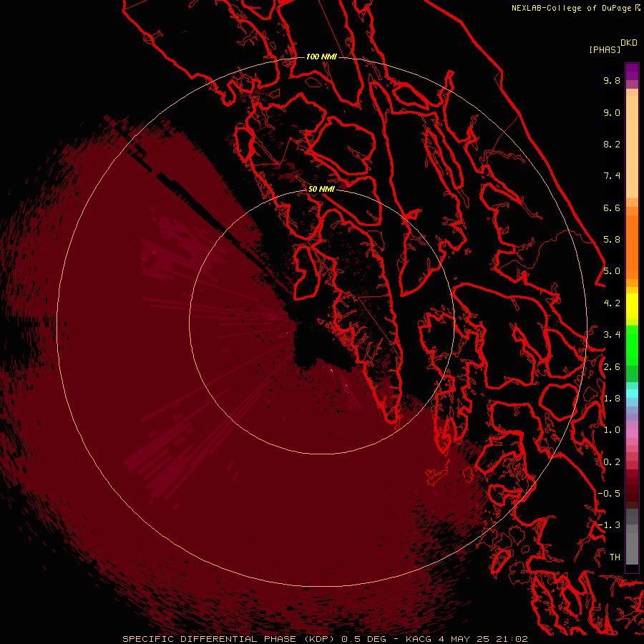Click the -0.5 value on the color scale
Viewport: 644px width, 644px height.
pyautogui.click(x=609, y=494)
